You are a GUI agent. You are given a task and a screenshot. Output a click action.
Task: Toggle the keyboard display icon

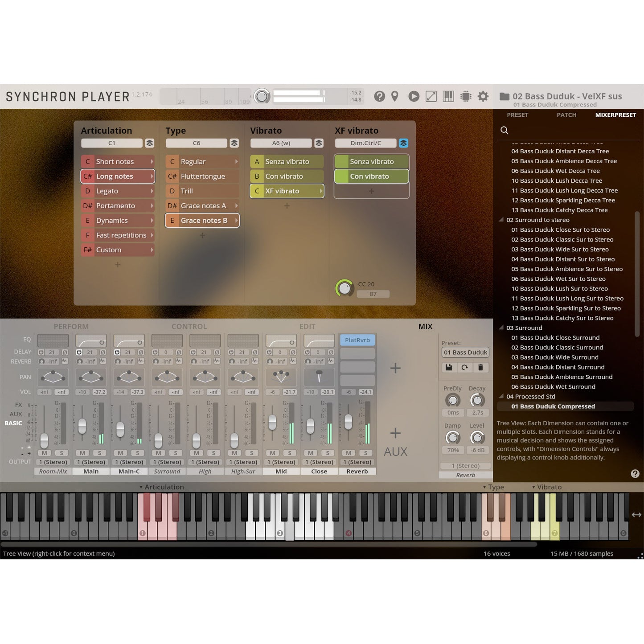point(448,96)
